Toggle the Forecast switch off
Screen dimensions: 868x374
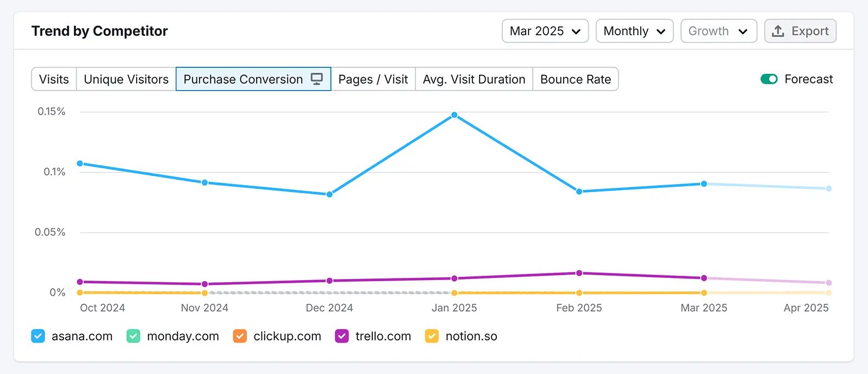769,79
